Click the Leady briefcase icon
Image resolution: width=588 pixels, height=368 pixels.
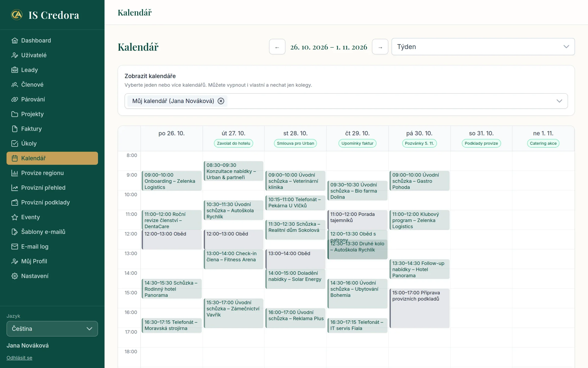coord(15,70)
